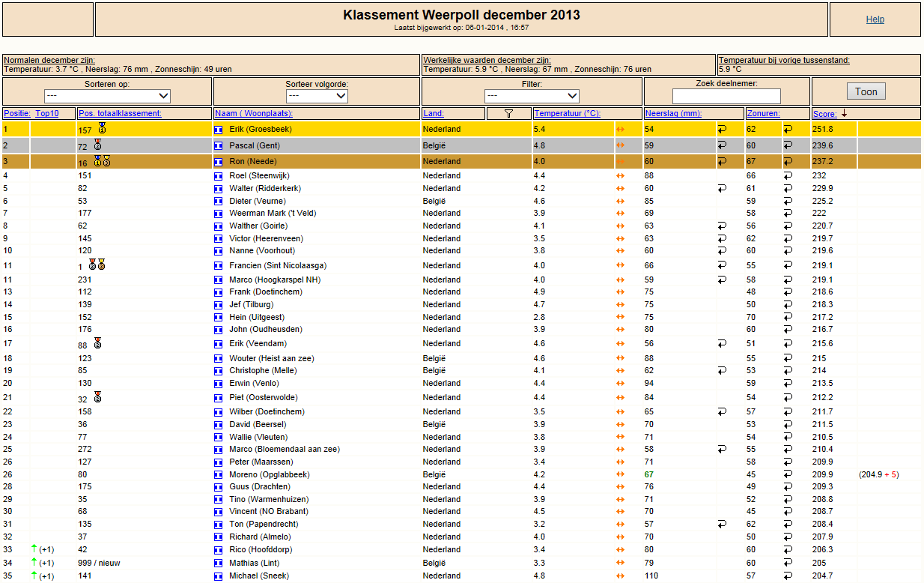
Task: Click the blue info icon for Erik (Groesbeek)
Action: [x=219, y=130]
